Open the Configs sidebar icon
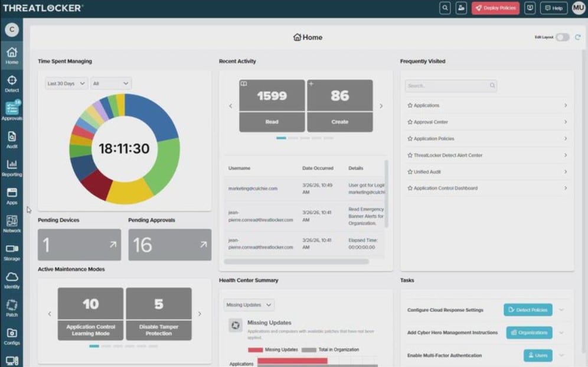Image resolution: width=588 pixels, height=367 pixels. tap(12, 337)
